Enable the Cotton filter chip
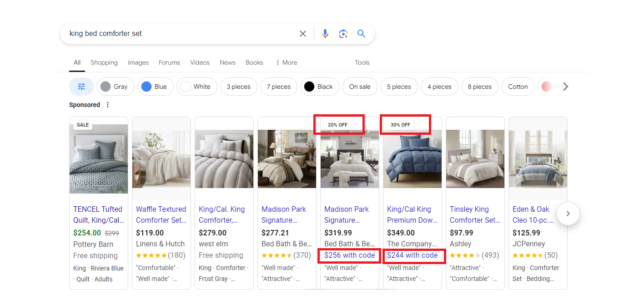 pos(518,86)
